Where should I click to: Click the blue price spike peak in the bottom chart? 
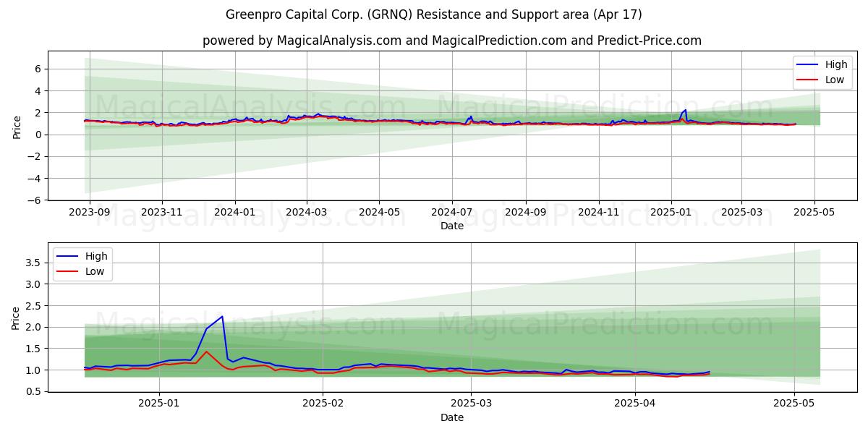point(222,316)
